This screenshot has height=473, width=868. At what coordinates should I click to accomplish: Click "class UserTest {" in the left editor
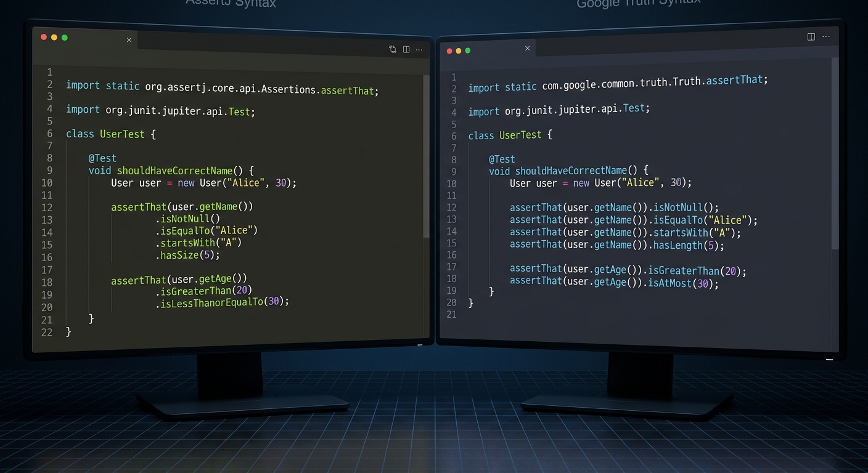click(x=111, y=134)
